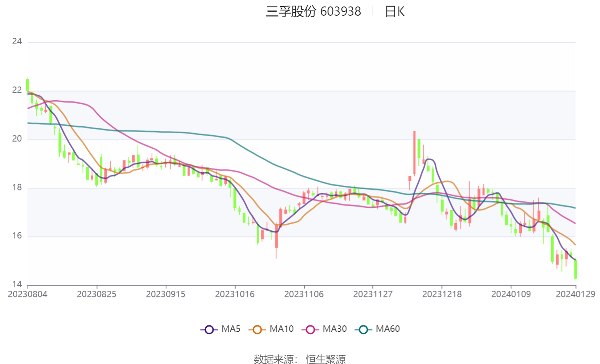The width and height of the screenshot is (600, 364).
Task: Click x-axis date label 20231106
Action: coord(304,294)
